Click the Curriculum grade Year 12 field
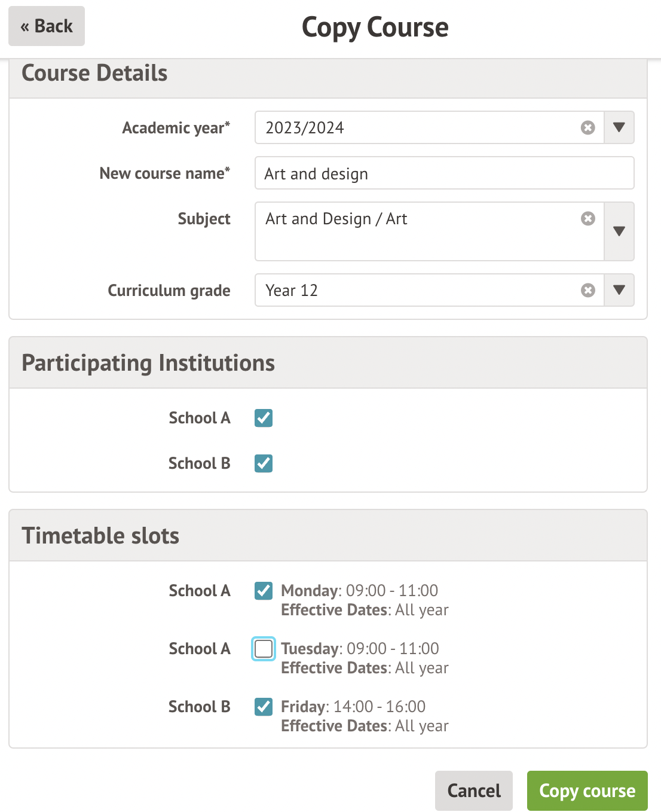The height and width of the screenshot is (812, 661). 418,290
